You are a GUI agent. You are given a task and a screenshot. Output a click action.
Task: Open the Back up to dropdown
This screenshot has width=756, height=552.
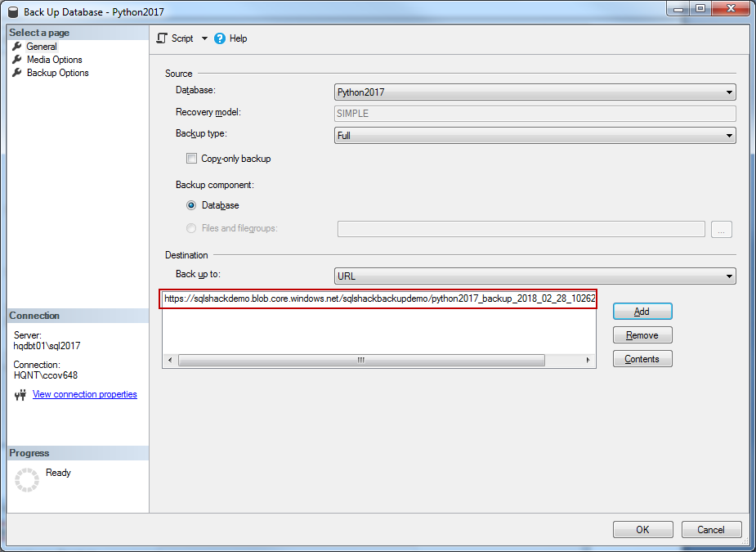pyautogui.click(x=535, y=276)
